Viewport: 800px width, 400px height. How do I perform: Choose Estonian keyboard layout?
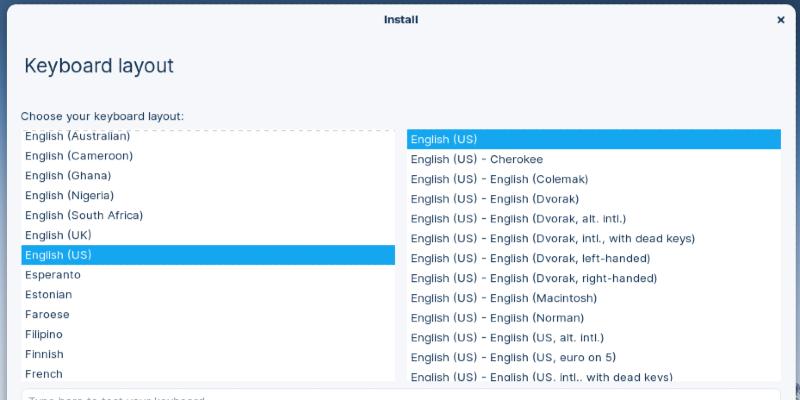click(49, 295)
